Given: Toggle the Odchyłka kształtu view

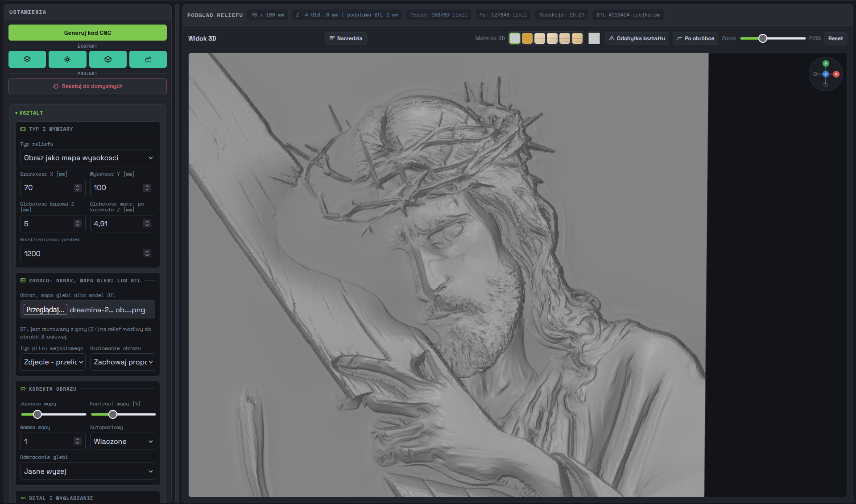Looking at the screenshot, I should (637, 38).
